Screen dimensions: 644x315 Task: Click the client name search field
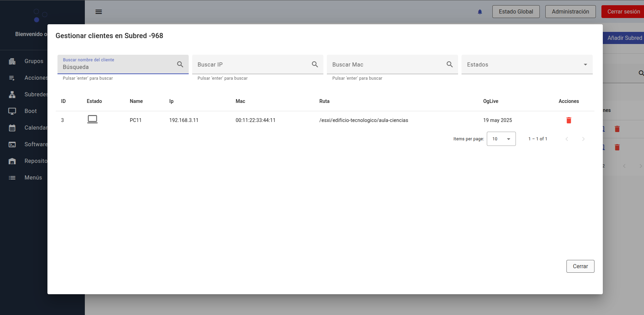click(118, 67)
